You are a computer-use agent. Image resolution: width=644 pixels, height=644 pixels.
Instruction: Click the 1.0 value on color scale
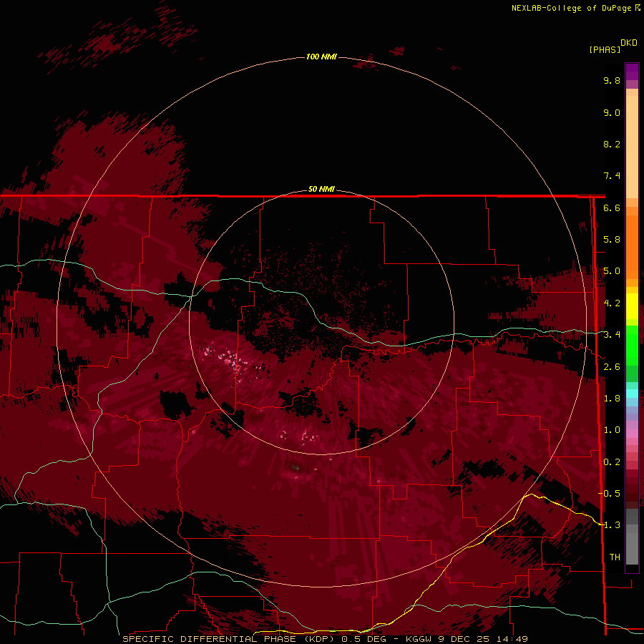pyautogui.click(x=612, y=430)
